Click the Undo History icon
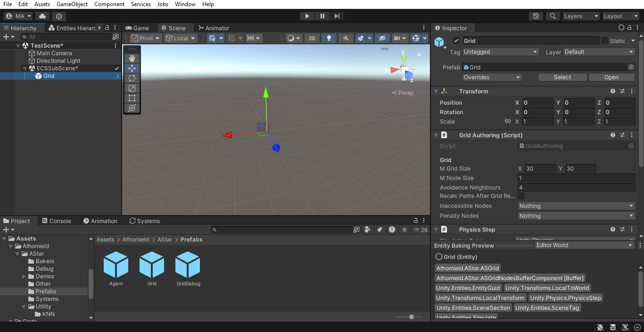This screenshot has width=644, height=332. [x=536, y=16]
